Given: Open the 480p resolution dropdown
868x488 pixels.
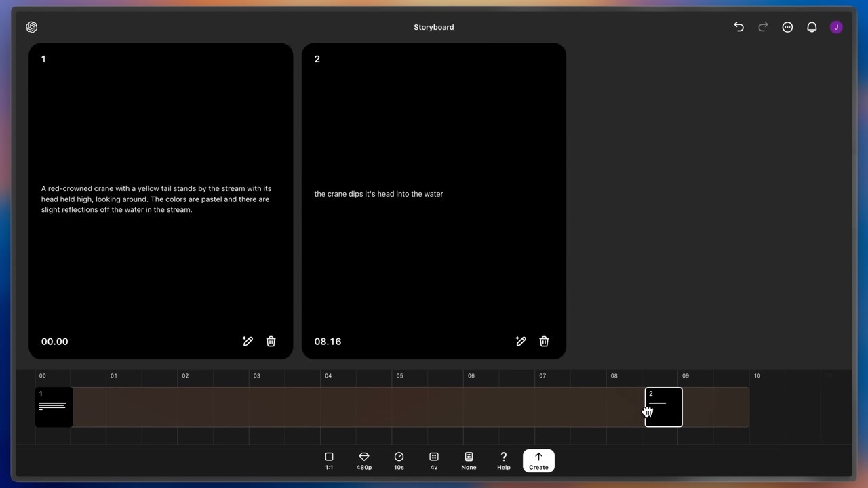Looking at the screenshot, I should [364, 461].
